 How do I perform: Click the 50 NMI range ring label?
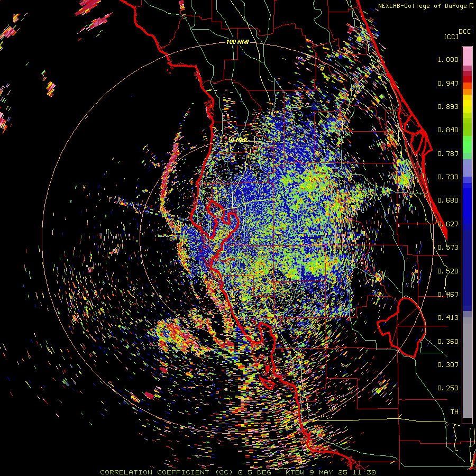(237, 140)
